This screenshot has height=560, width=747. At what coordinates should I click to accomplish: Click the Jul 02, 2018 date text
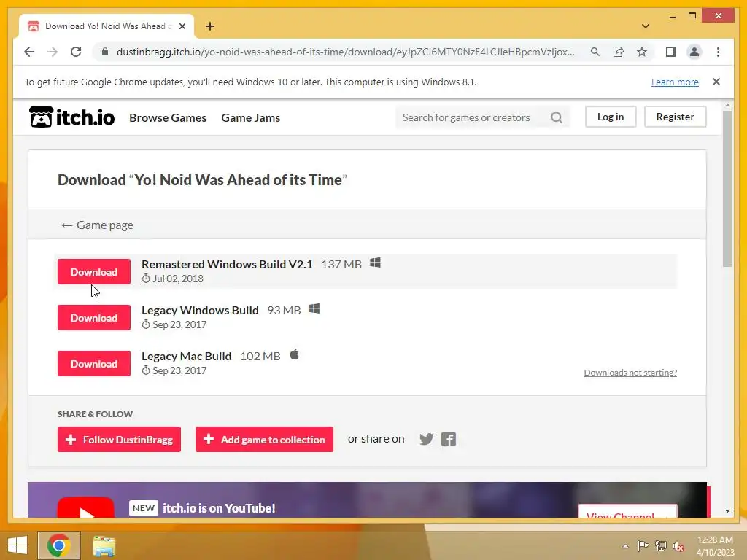tap(178, 279)
